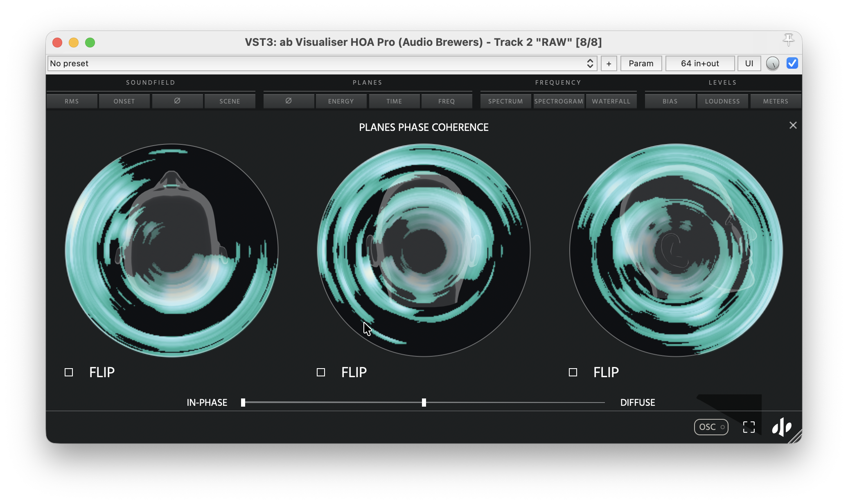The image size is (848, 504).
Task: Open the Param button menu
Action: pos(641,63)
